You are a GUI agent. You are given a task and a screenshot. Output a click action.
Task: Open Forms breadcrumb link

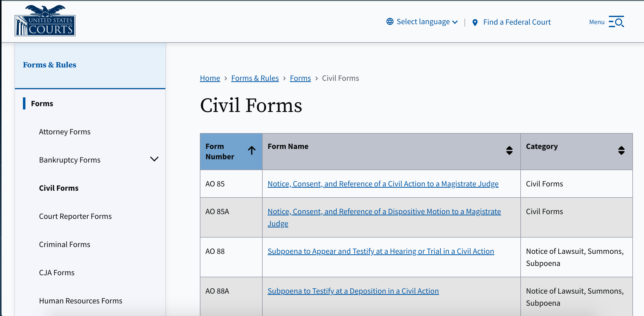300,78
